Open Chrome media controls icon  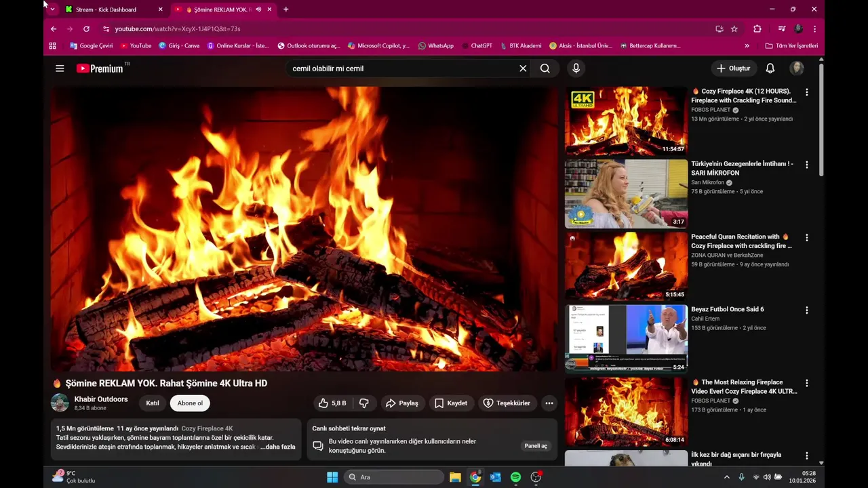[782, 29]
